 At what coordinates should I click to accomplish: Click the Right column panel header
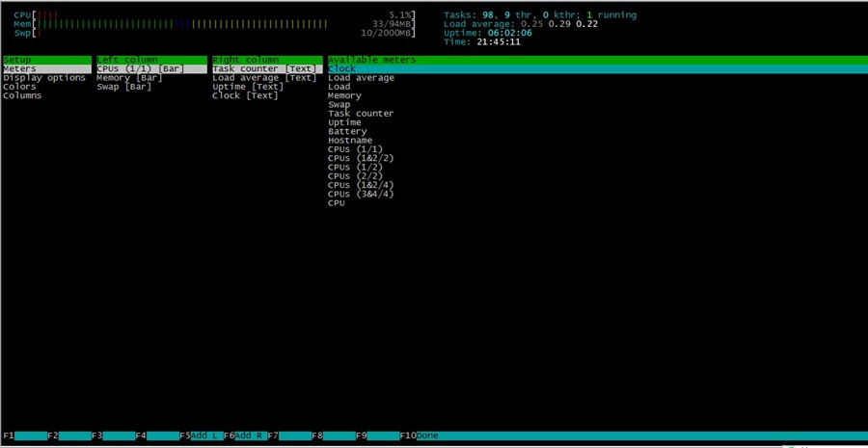267,60
